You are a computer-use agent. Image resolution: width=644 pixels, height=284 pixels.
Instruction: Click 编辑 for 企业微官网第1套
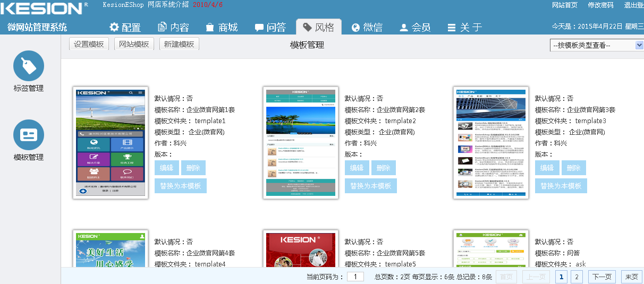click(166, 168)
